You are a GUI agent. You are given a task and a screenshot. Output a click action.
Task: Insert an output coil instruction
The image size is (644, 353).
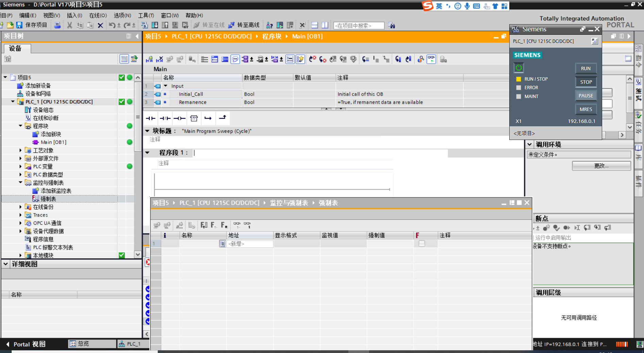179,118
